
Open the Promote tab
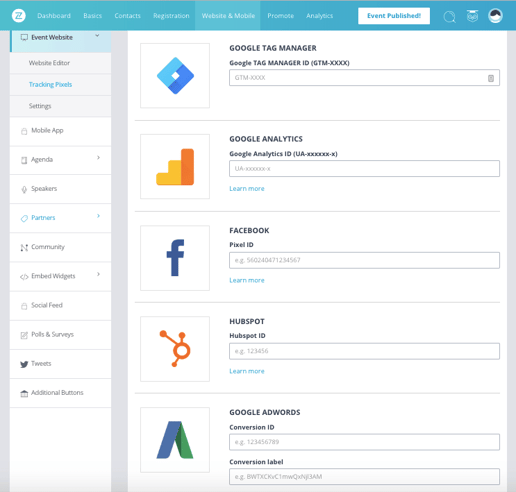(281, 16)
